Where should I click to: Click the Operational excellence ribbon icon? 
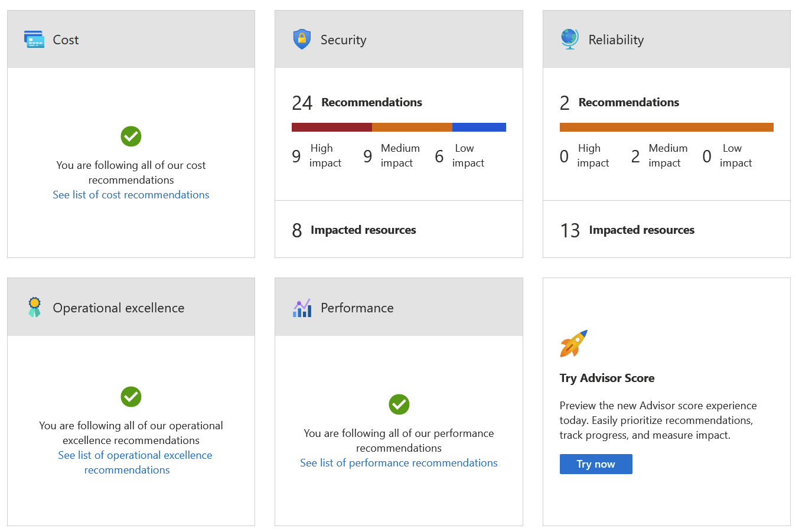click(34, 307)
